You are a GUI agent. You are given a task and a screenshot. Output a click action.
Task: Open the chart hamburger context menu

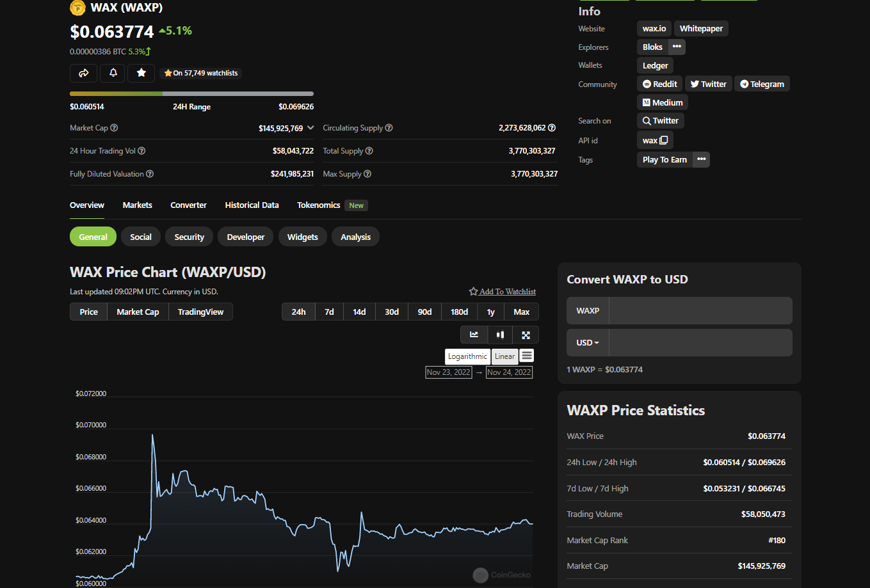point(527,356)
